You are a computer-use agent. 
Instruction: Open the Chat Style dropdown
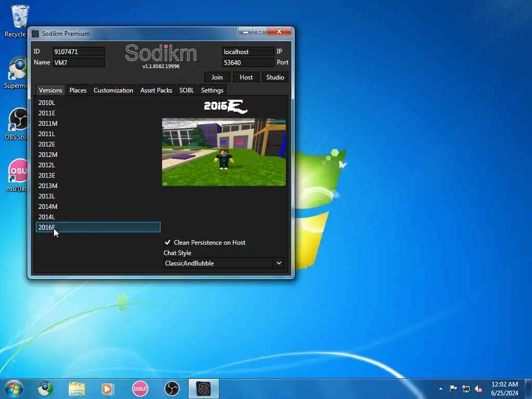point(223,263)
